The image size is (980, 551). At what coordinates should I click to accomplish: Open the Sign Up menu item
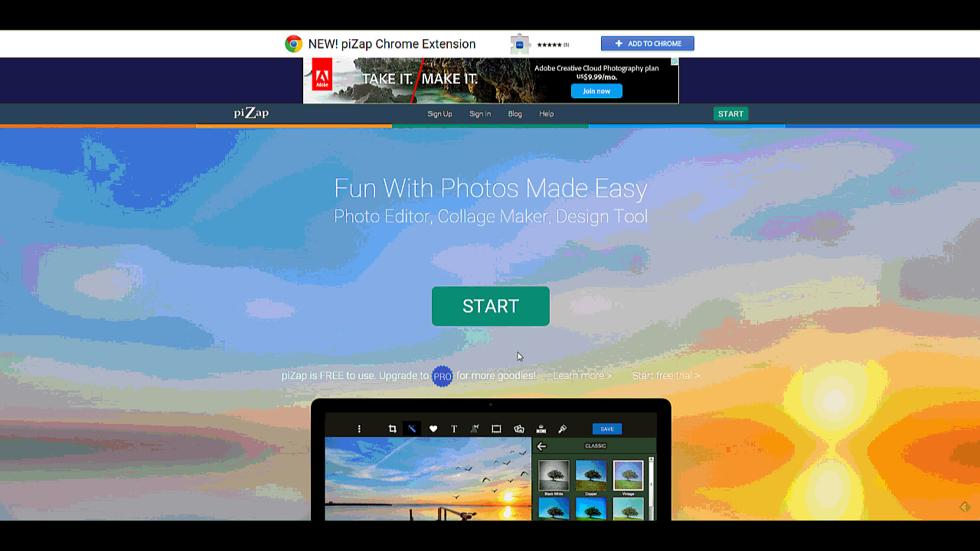point(439,114)
